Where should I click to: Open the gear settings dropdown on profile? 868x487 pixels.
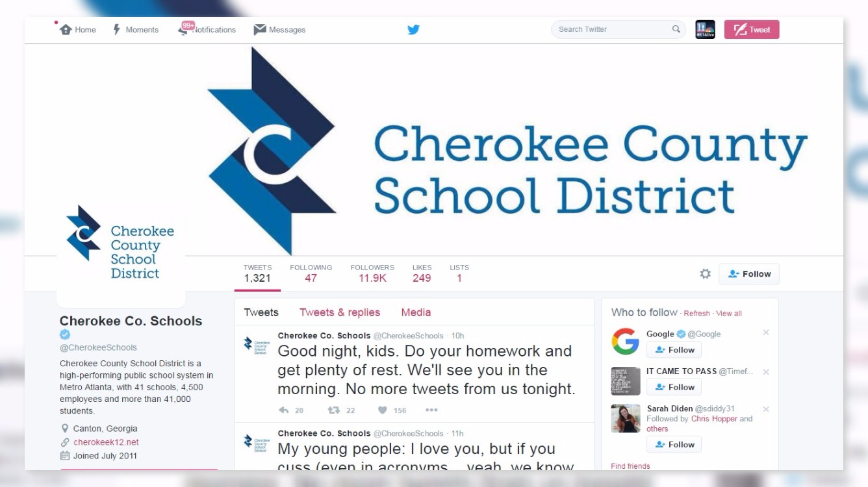(x=705, y=274)
